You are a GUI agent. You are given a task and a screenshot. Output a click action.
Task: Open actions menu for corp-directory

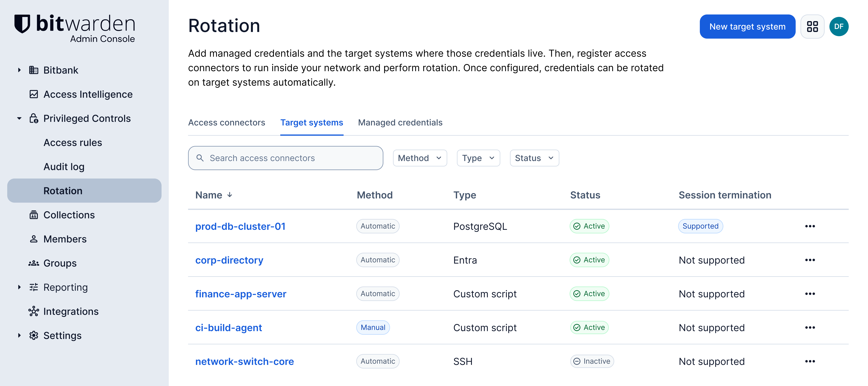[x=810, y=260]
